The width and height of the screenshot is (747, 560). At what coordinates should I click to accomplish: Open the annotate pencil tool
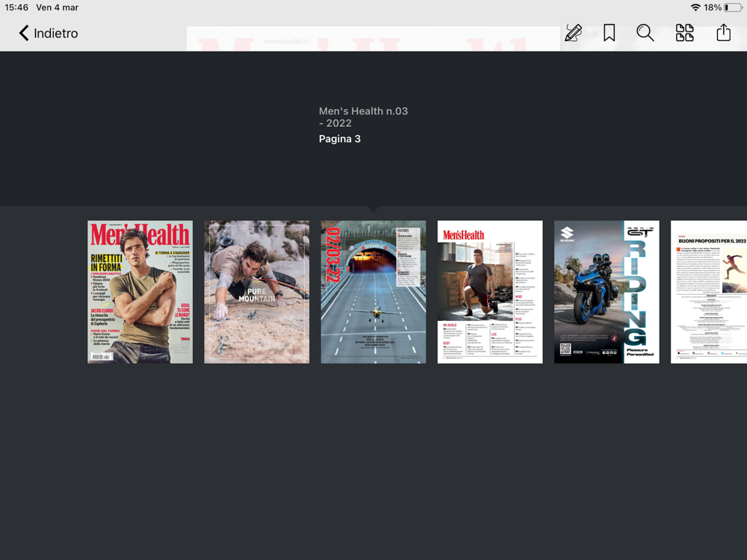pos(573,33)
